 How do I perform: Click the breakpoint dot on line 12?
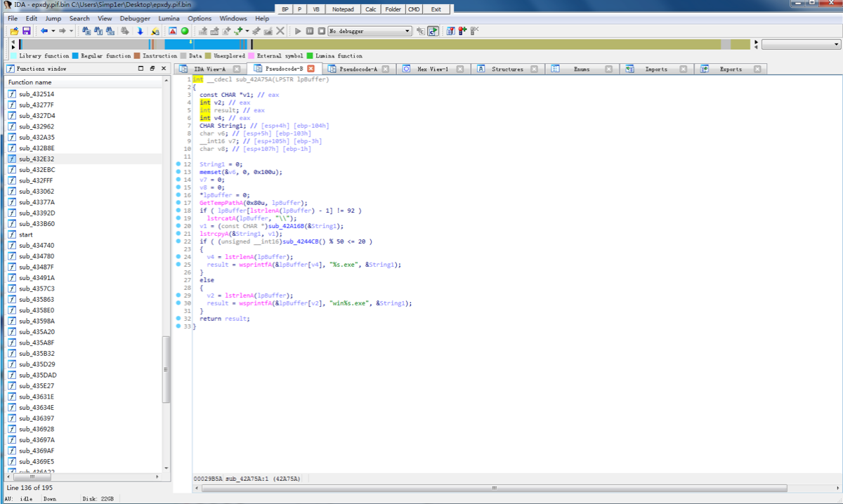(x=179, y=164)
